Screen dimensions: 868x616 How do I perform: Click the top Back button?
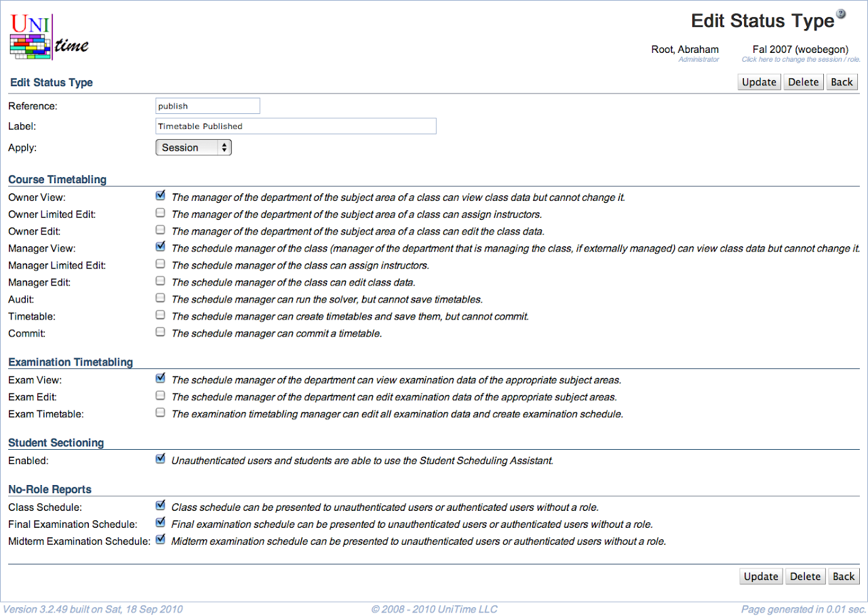[842, 82]
